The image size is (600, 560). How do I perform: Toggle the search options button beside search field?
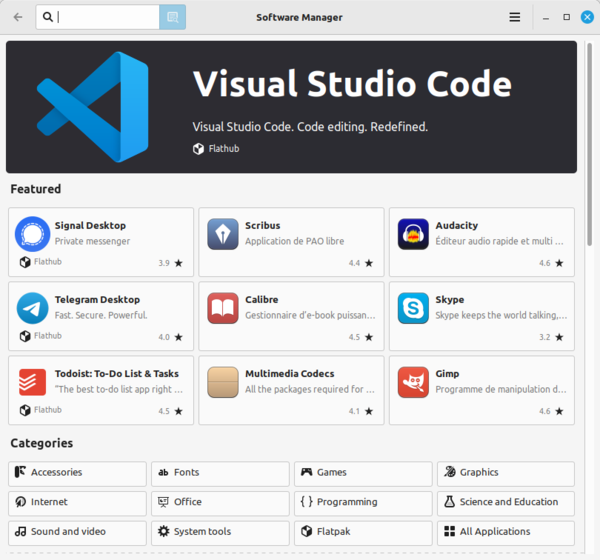[x=172, y=17]
